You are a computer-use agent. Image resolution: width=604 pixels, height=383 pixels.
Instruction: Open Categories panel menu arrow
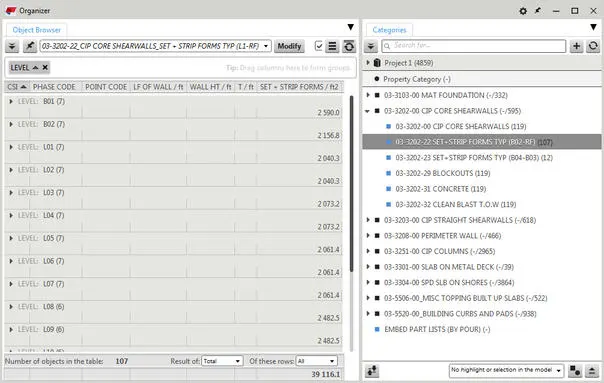click(593, 27)
